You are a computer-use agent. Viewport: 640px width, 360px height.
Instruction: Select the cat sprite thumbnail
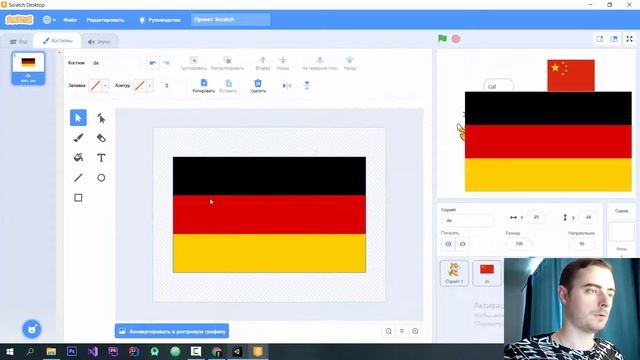pyautogui.click(x=454, y=273)
